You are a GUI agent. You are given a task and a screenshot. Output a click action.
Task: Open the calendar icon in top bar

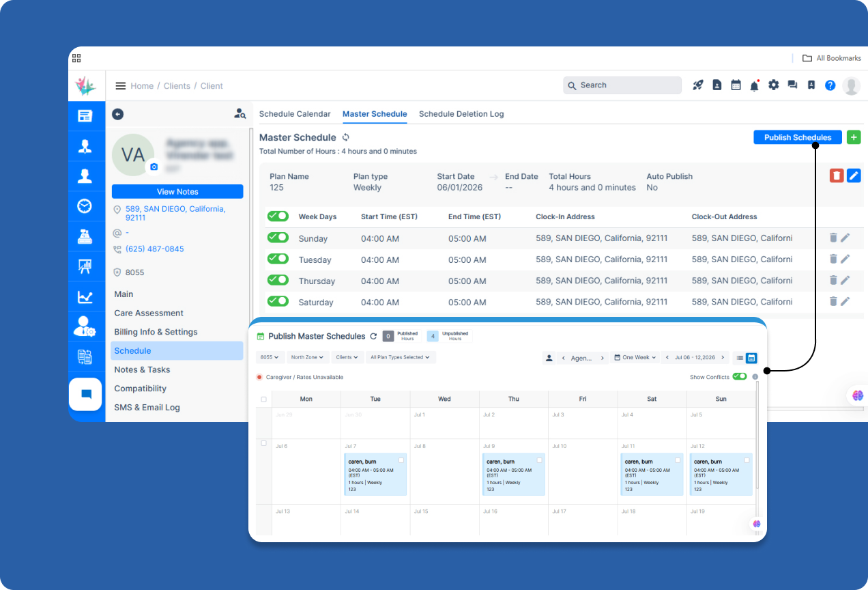[x=736, y=85]
